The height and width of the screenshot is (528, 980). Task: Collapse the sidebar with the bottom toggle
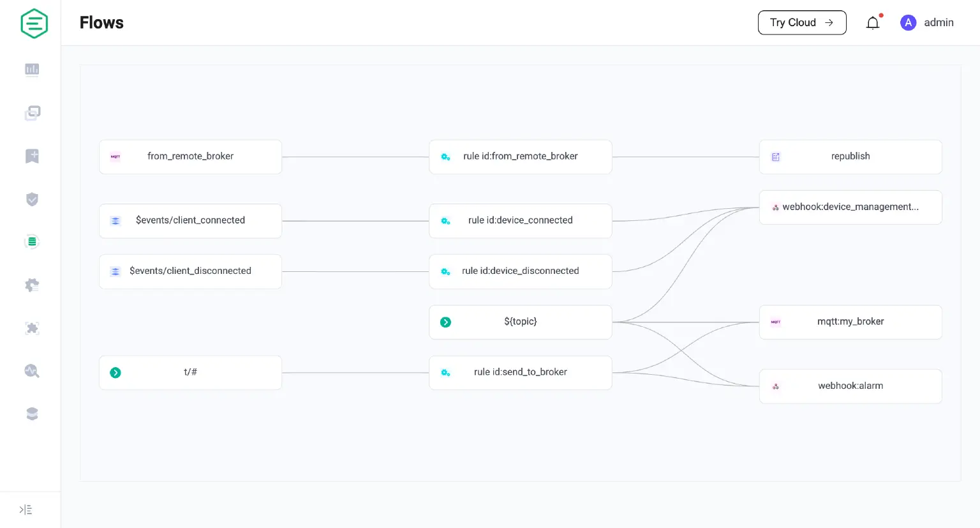pos(26,509)
